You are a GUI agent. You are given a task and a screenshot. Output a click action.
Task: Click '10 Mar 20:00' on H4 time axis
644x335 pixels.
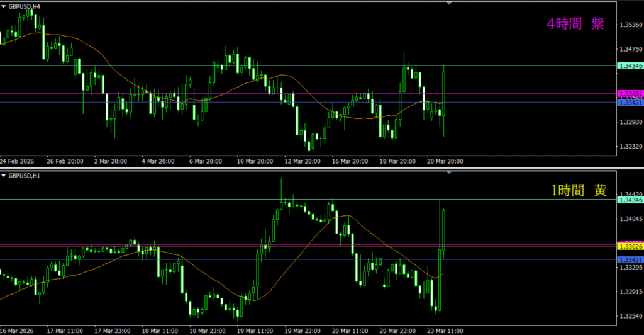tap(255, 161)
